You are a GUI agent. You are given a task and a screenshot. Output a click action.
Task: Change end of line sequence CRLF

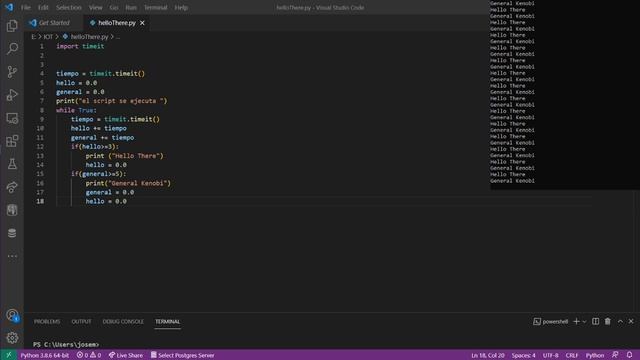(x=571, y=355)
